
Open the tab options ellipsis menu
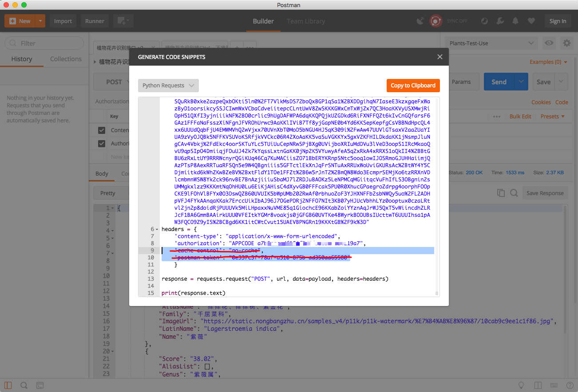click(250, 47)
